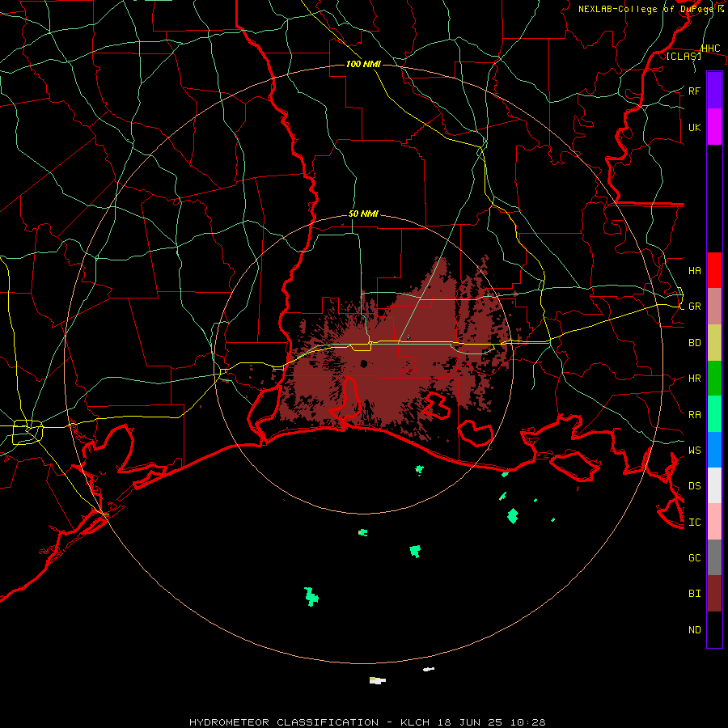This screenshot has width=728, height=728.
Task: Click the GC legend label
Action: click(x=694, y=557)
